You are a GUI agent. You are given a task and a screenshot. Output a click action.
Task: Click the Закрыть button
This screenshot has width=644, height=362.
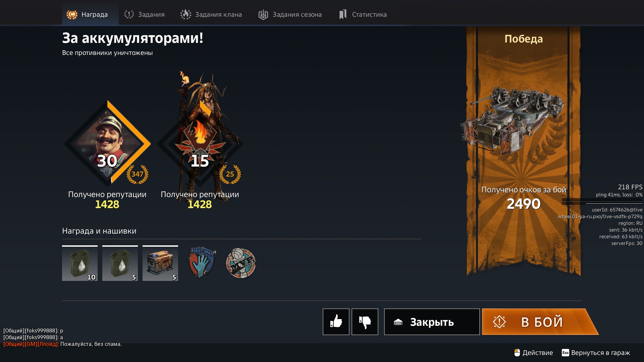click(432, 322)
